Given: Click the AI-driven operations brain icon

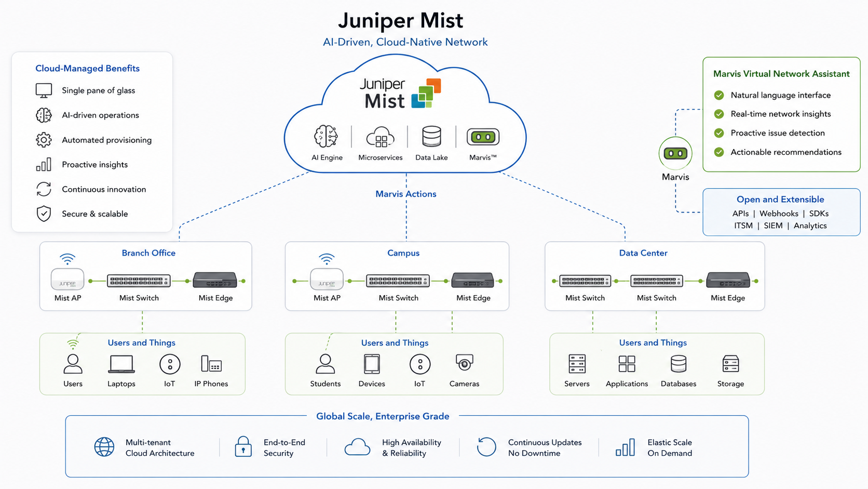Looking at the screenshot, I should tap(44, 115).
